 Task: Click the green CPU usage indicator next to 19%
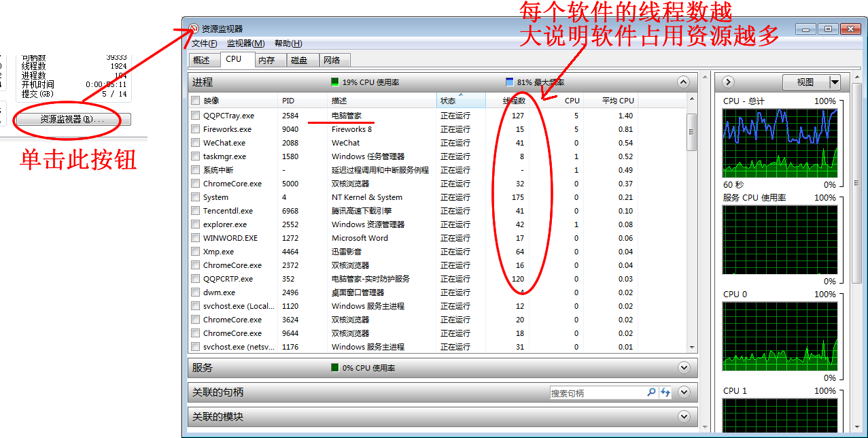335,82
